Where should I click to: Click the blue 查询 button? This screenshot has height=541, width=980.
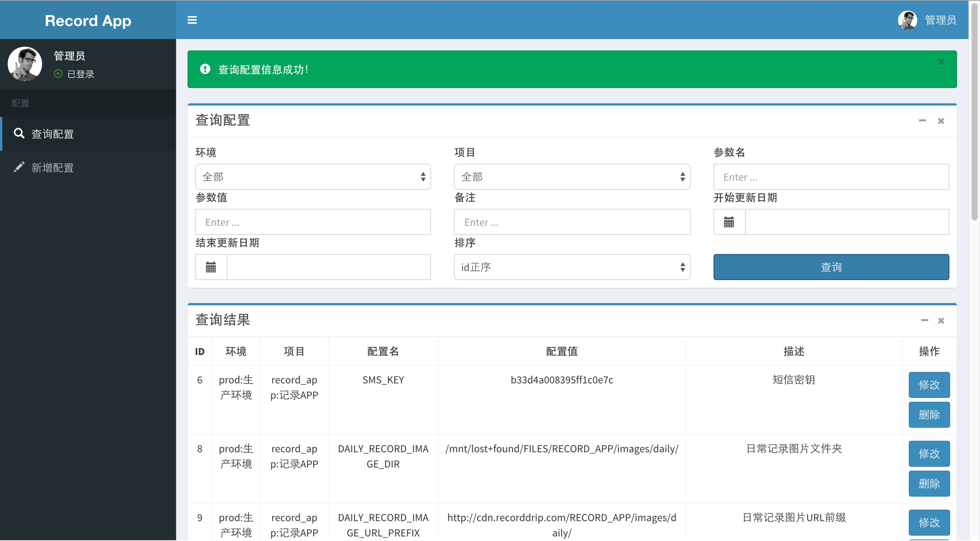pyautogui.click(x=831, y=267)
